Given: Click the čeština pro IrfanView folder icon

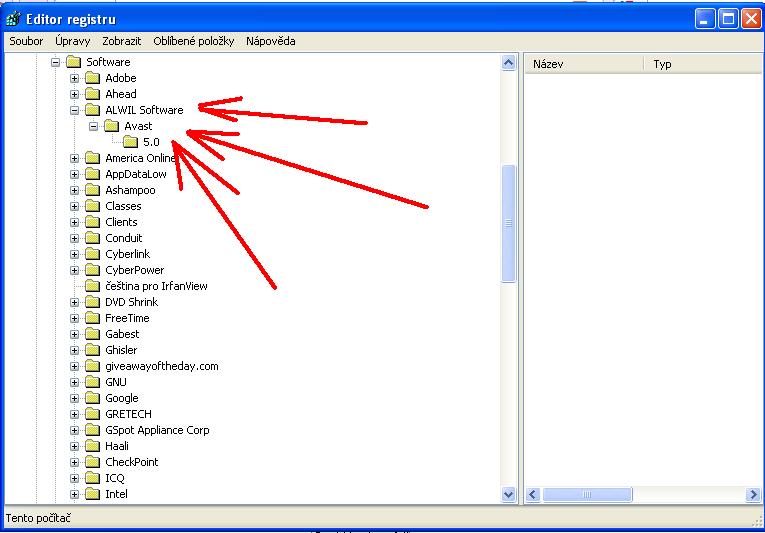Looking at the screenshot, I should [x=92, y=286].
